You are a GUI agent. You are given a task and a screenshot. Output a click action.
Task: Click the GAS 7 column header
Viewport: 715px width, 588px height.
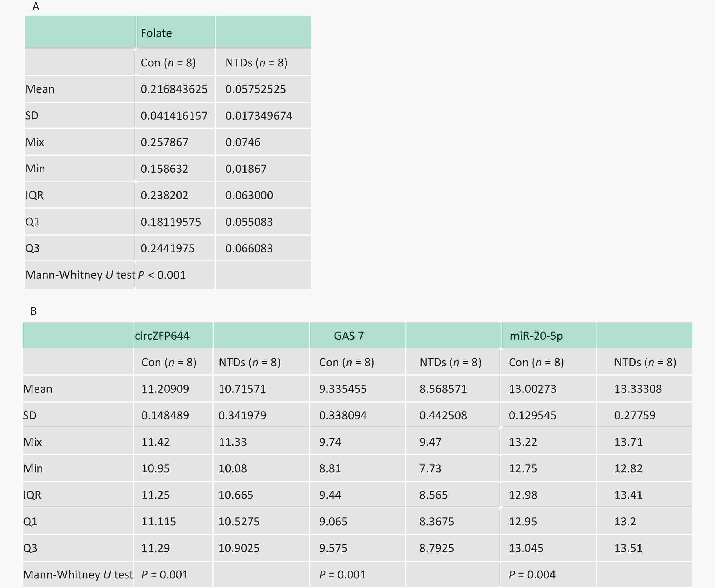pos(349,336)
